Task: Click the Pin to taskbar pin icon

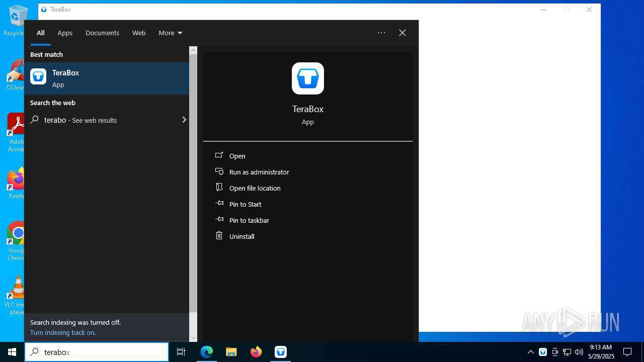Action: tap(219, 220)
